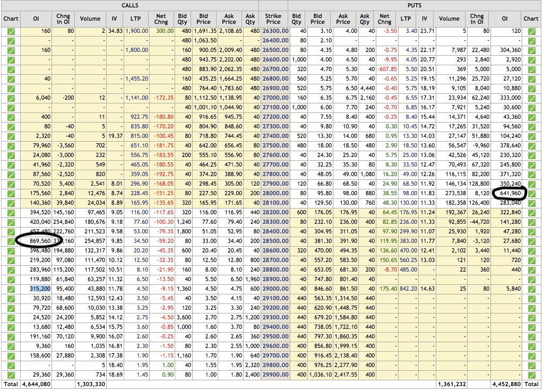Select calls net change -192.75

(164, 175)
